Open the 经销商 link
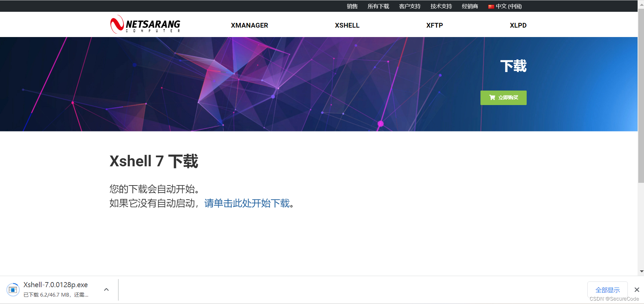Viewport: 644px width, 304px height. (x=470, y=6)
